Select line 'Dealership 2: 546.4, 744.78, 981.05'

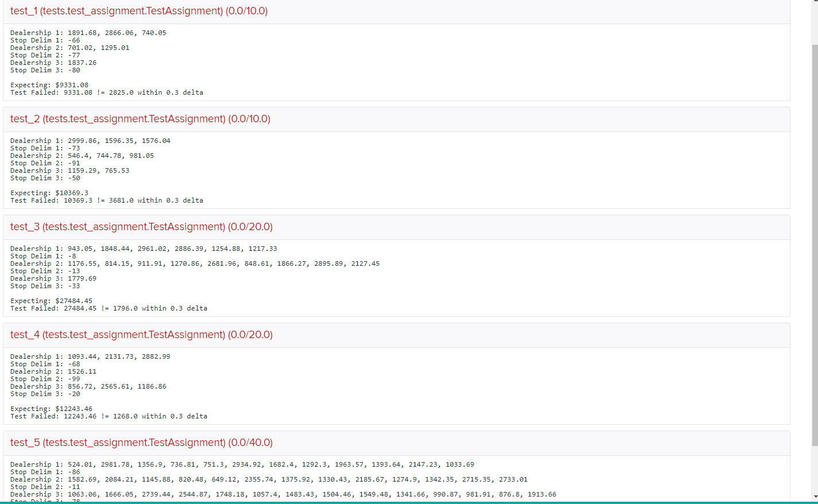point(82,156)
